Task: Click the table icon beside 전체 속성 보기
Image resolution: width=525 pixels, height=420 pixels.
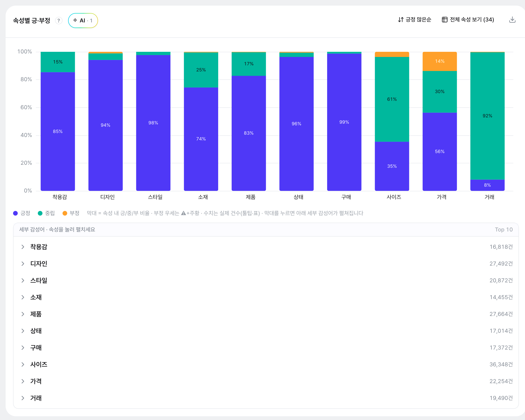Action: [444, 20]
